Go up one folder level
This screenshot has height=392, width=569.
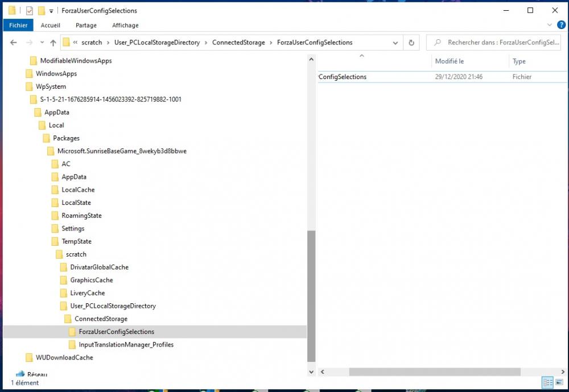click(x=53, y=43)
